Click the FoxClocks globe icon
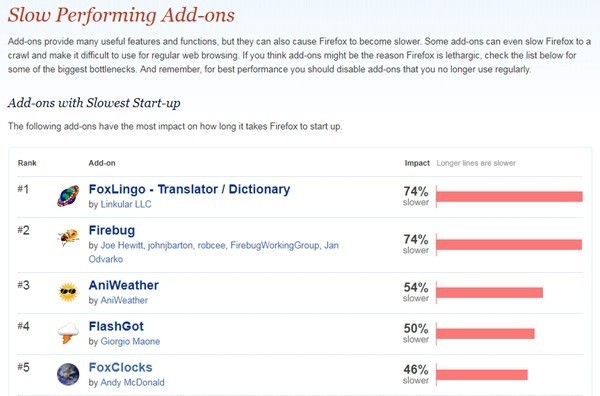 click(x=68, y=374)
